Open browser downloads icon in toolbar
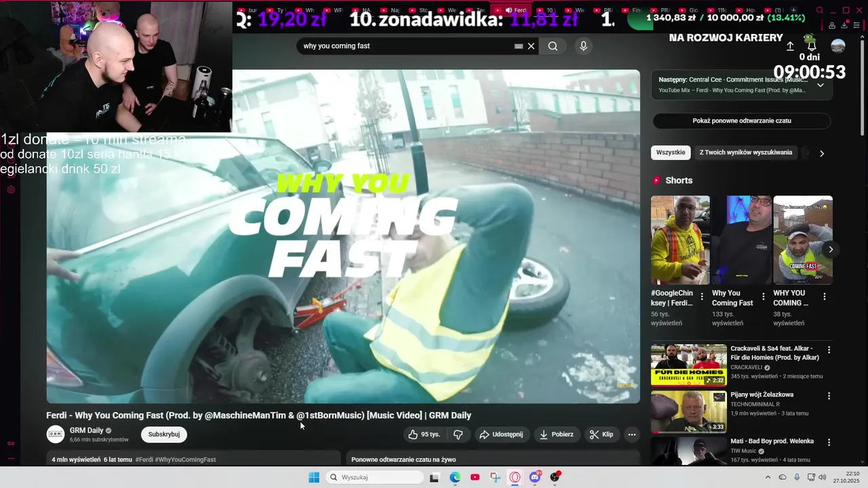868x488 pixels. coord(845,25)
